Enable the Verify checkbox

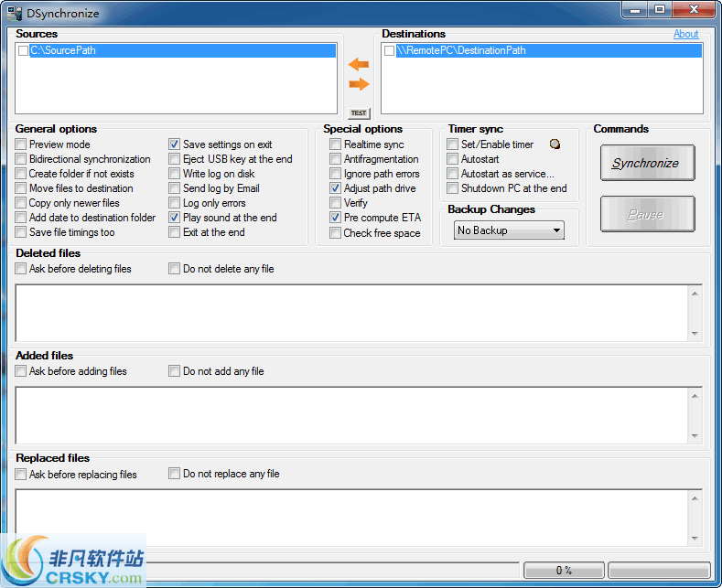(x=335, y=203)
